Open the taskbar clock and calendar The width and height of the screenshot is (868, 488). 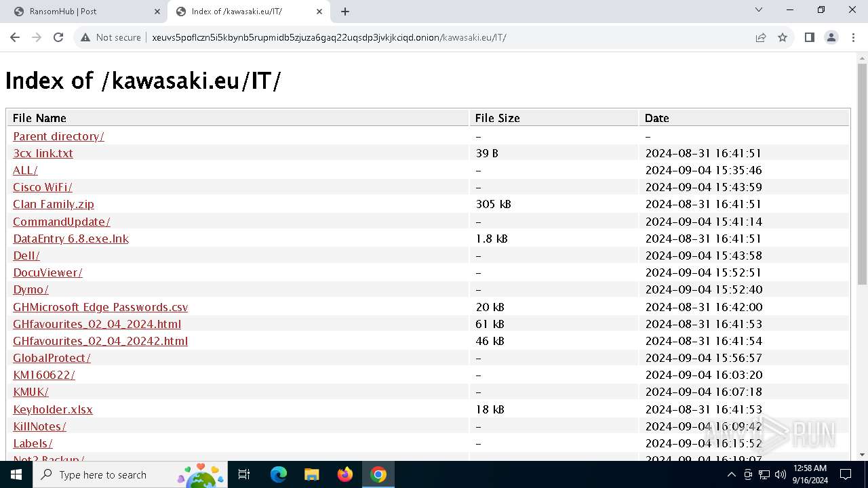810,474
